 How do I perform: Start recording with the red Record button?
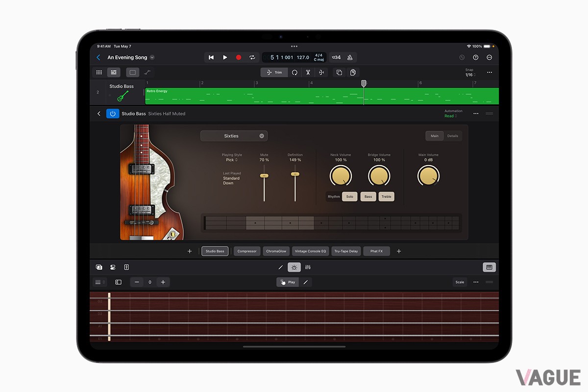click(x=239, y=57)
